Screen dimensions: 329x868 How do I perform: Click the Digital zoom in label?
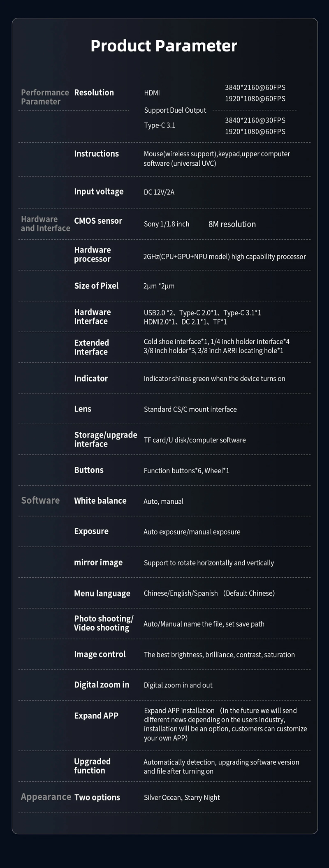coord(102,685)
